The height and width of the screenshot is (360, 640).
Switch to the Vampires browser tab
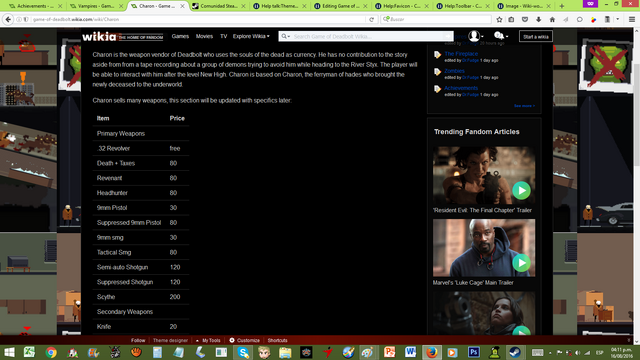point(96,6)
